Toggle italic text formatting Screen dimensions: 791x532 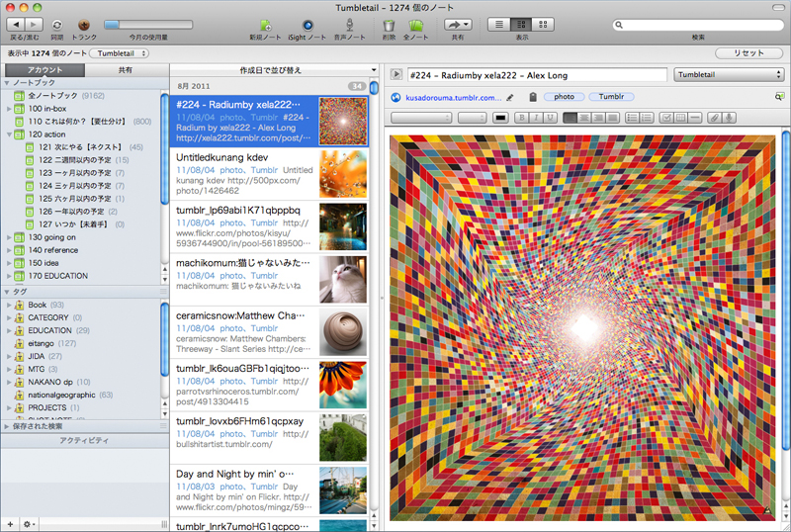(x=535, y=118)
